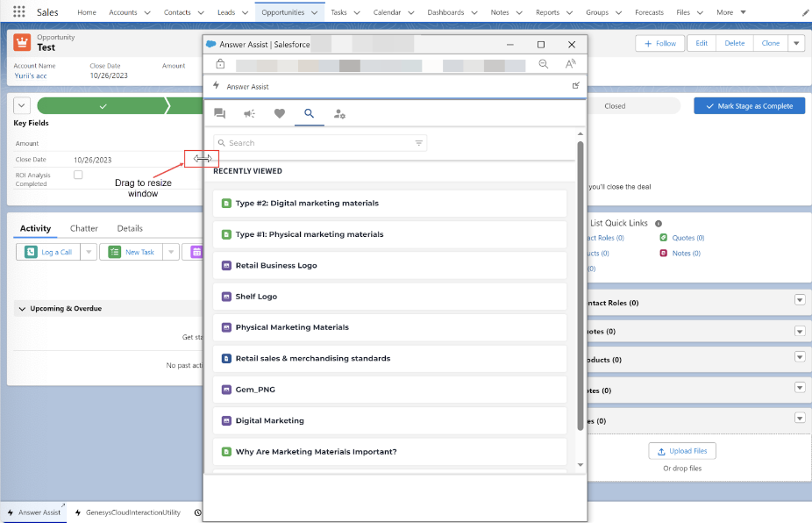Open the App Launcher grid icon
This screenshot has height=523, width=812.
point(18,11)
